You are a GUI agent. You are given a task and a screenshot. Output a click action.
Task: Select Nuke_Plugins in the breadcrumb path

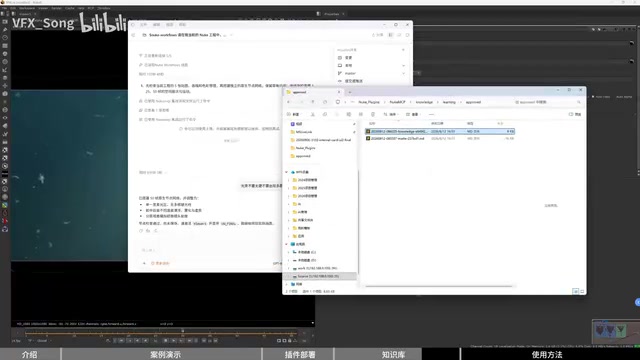click(369, 102)
